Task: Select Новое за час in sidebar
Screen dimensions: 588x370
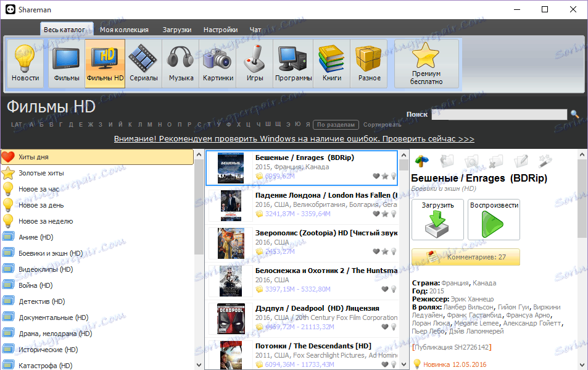Action: (97, 189)
